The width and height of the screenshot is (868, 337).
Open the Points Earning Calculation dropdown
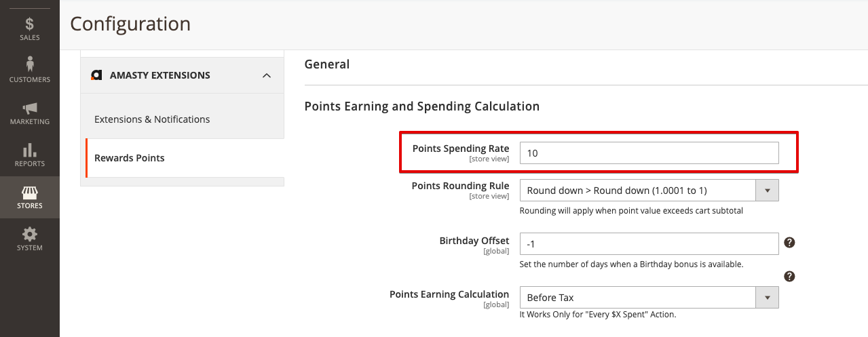649,298
